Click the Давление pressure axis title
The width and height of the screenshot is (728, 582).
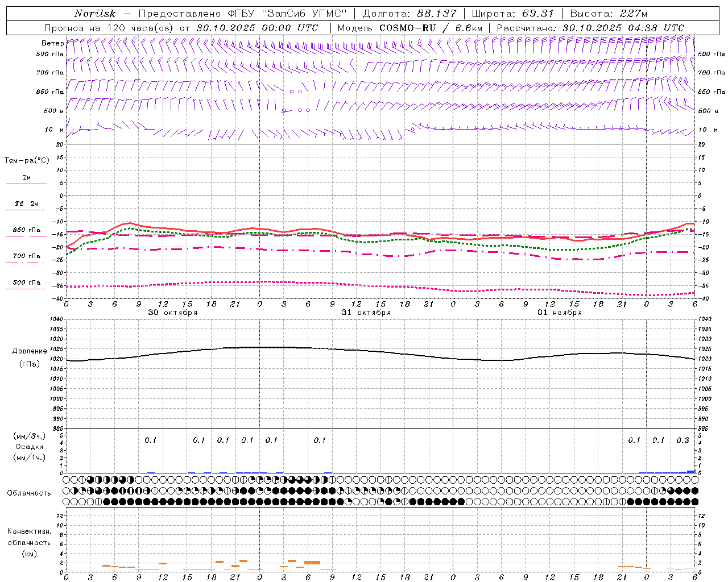[x=30, y=351]
